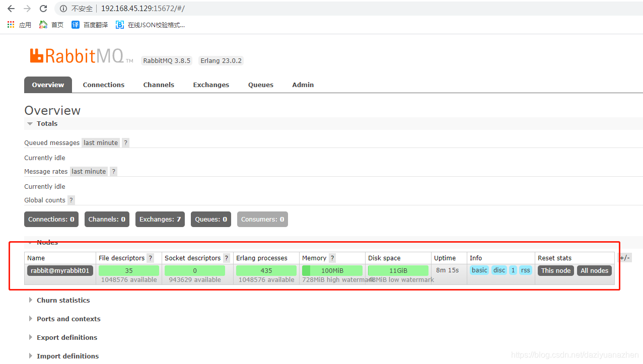The height and width of the screenshot is (364, 643).
Task: Open help for File descriptors column
Action: click(150, 258)
